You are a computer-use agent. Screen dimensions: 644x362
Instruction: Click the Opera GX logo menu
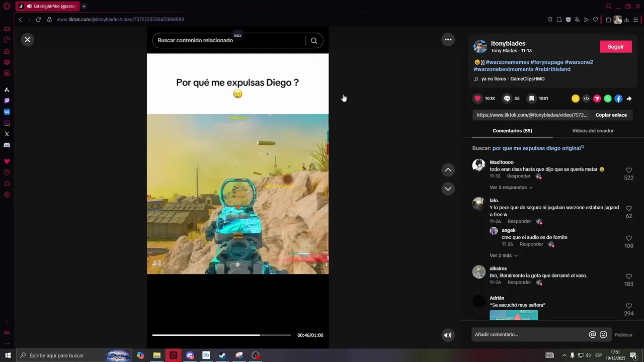(x=7, y=7)
